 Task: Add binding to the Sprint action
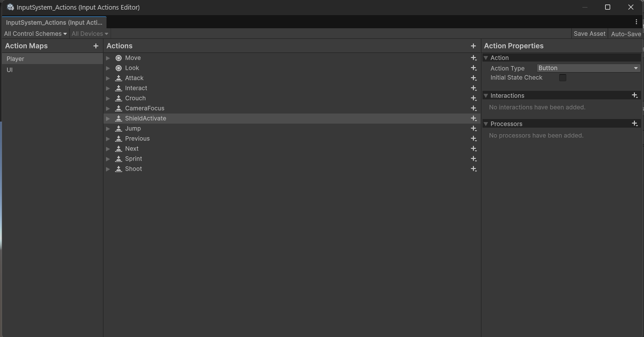coord(473,159)
